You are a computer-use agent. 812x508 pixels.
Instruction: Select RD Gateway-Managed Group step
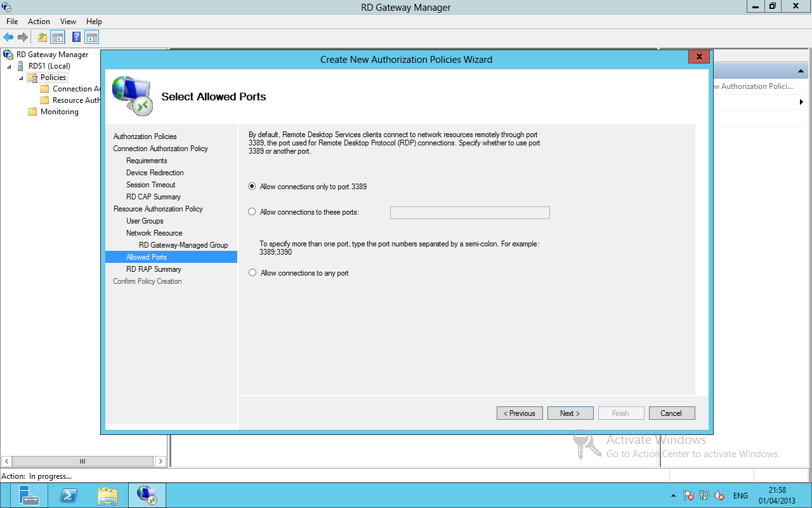[x=183, y=245]
